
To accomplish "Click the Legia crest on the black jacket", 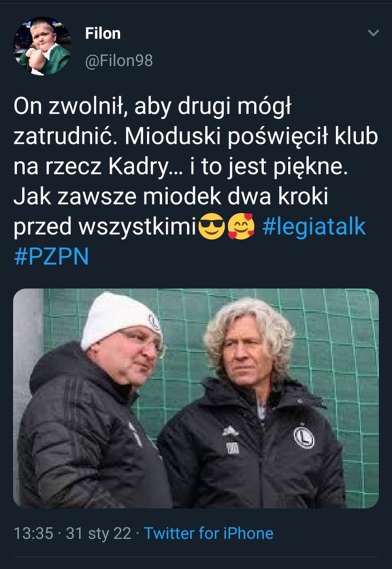I will 304,437.
